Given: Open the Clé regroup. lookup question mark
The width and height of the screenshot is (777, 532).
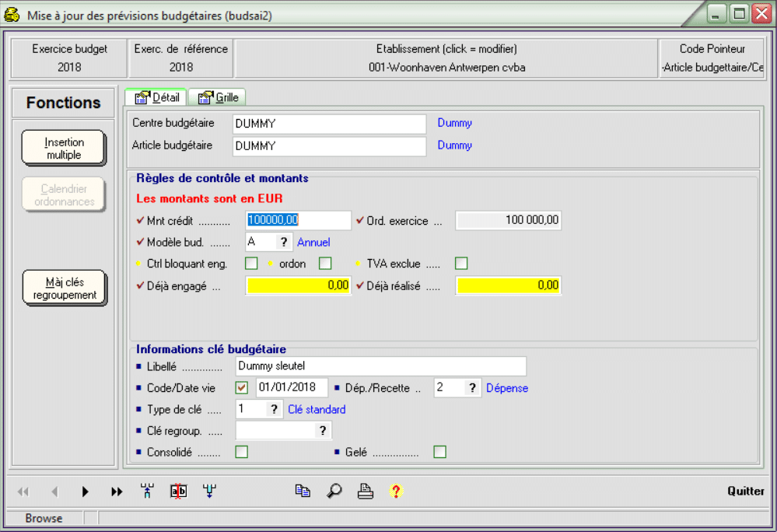Looking at the screenshot, I should (323, 430).
